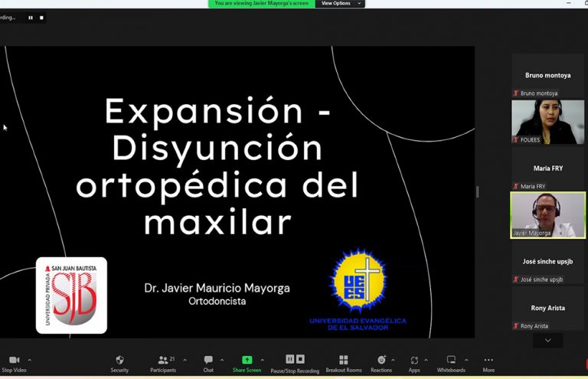Stop recording using top-left stop square
588x379 pixels.
tap(41, 17)
